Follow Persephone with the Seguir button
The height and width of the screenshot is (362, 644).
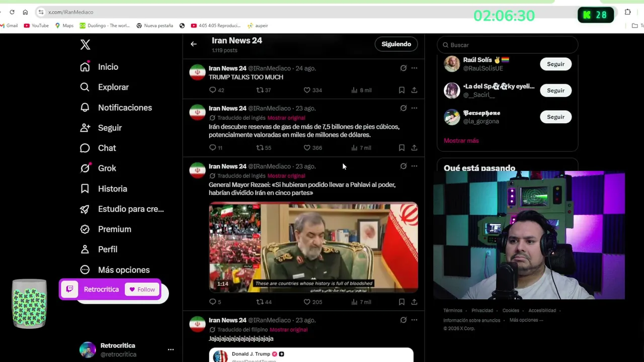pos(555,117)
